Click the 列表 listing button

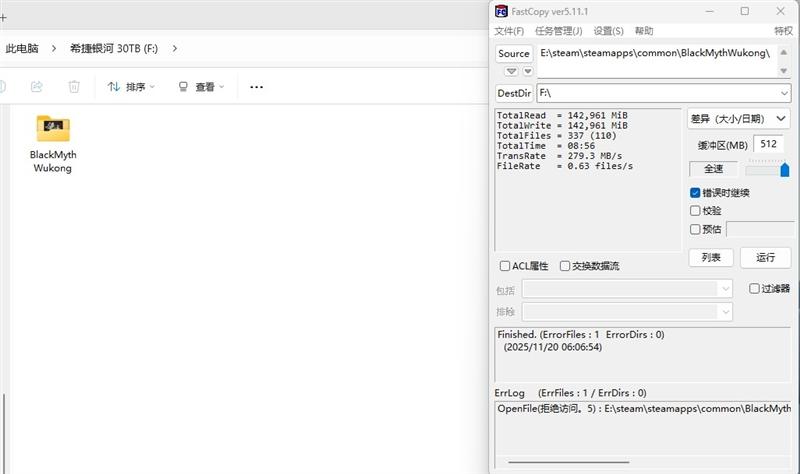pyautogui.click(x=711, y=258)
